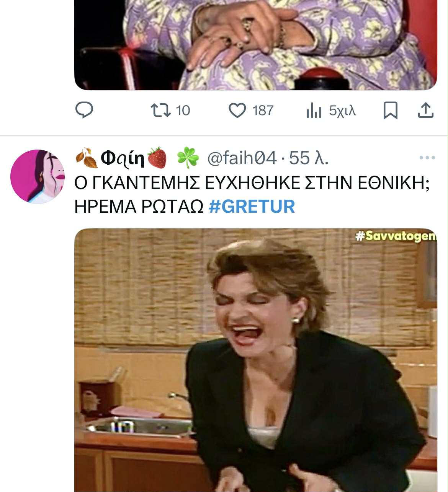Click the 55 λ. tweet timestamp
This screenshot has height=492, width=448.
pos(309,158)
